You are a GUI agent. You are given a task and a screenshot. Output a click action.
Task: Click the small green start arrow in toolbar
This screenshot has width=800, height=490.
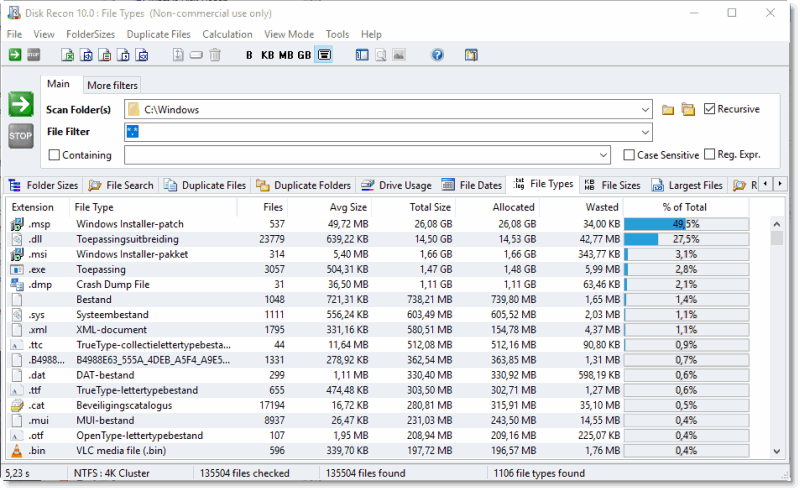click(15, 55)
